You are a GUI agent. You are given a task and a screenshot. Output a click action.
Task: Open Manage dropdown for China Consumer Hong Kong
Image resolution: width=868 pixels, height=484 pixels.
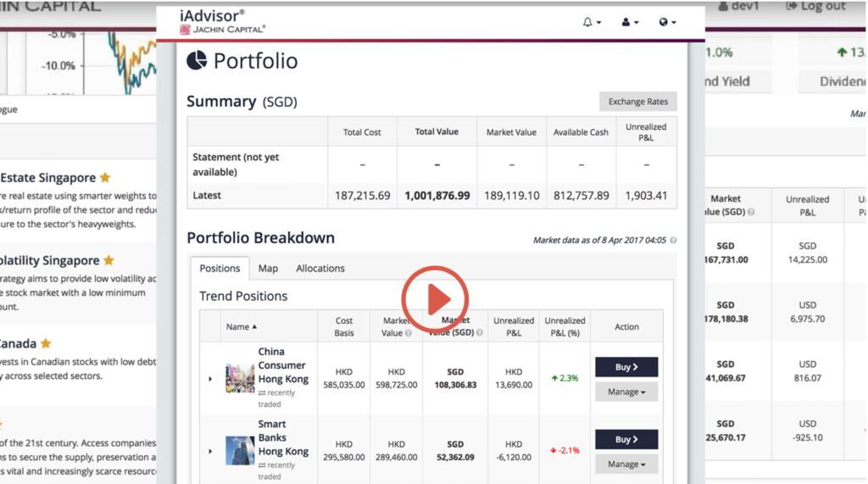[626, 392]
